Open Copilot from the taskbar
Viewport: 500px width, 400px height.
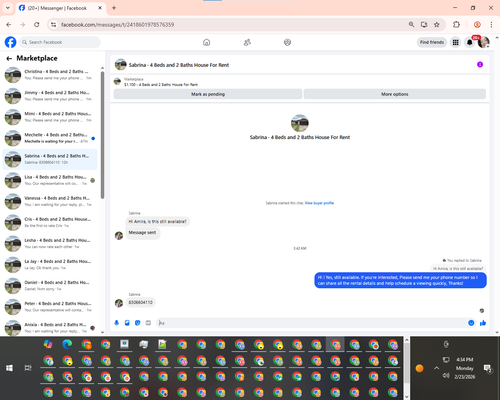coord(48,344)
